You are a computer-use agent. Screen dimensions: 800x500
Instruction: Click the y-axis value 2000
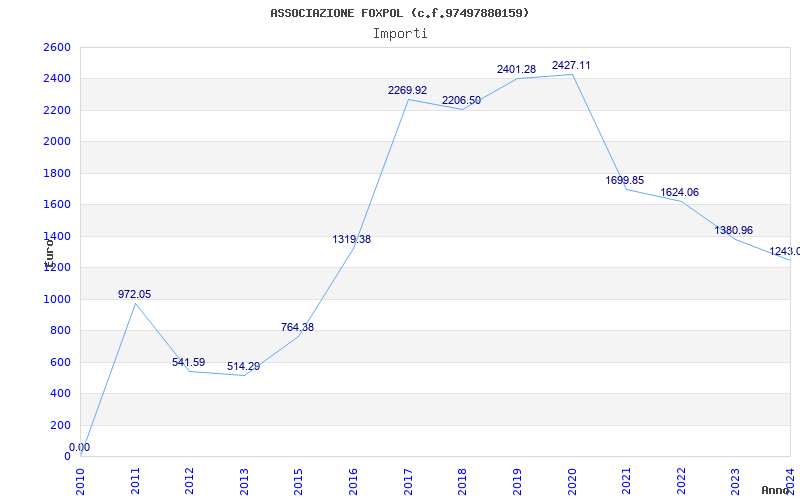(x=57, y=142)
